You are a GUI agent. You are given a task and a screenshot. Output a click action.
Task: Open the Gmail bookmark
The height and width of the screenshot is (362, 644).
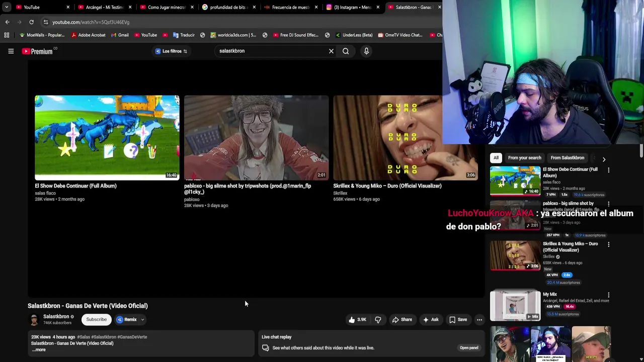tap(119, 35)
